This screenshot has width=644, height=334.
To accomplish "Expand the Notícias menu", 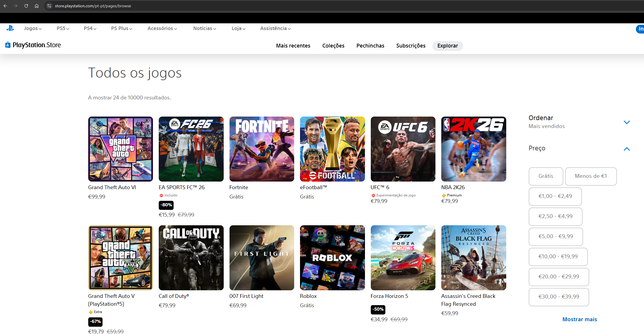I will tap(205, 28).
